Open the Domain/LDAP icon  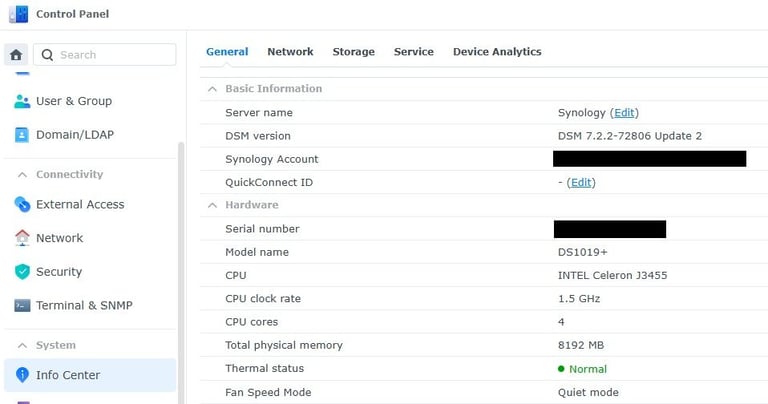tap(22, 135)
